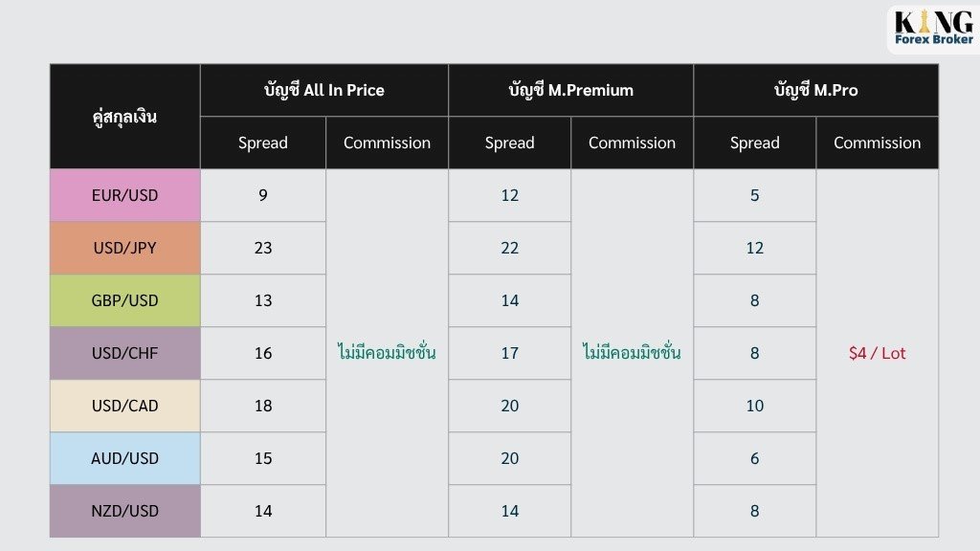Click the บัญชี All In Price header
Screen dimensions: 980x551
324,90
